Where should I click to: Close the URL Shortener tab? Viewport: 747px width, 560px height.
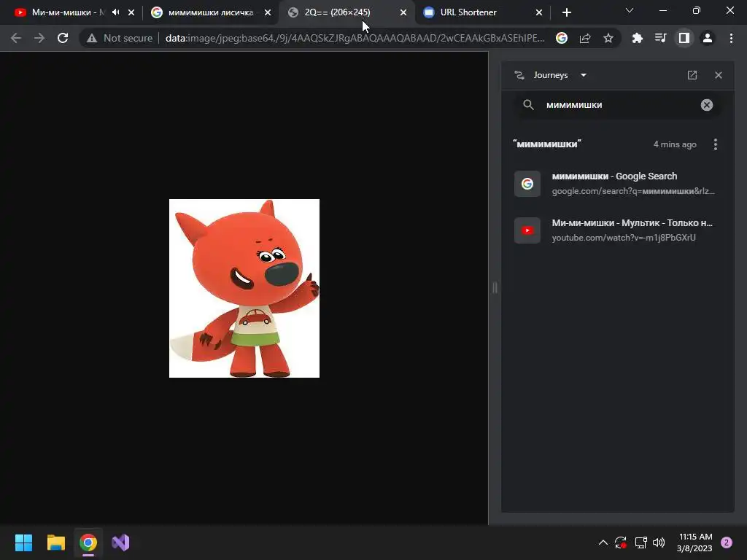pyautogui.click(x=539, y=12)
